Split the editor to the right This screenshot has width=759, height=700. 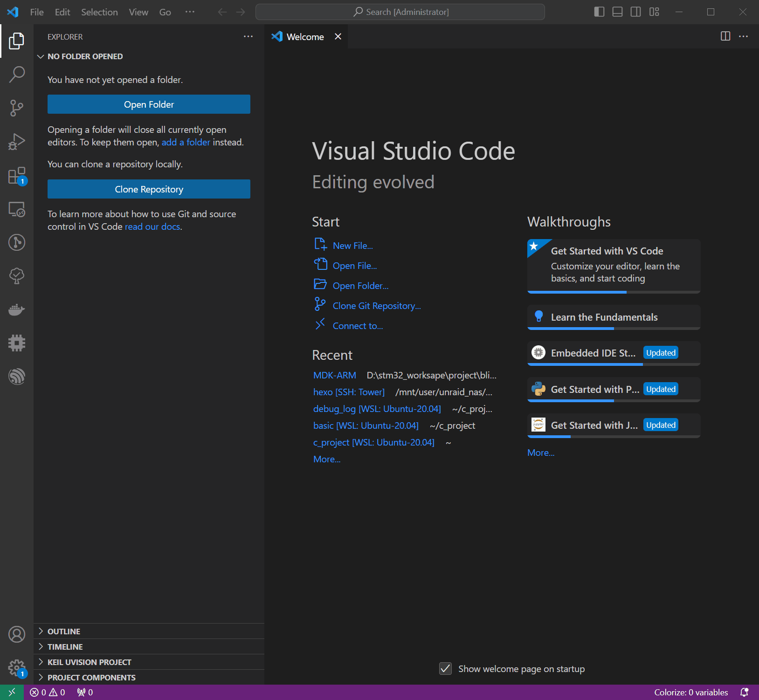(x=725, y=36)
